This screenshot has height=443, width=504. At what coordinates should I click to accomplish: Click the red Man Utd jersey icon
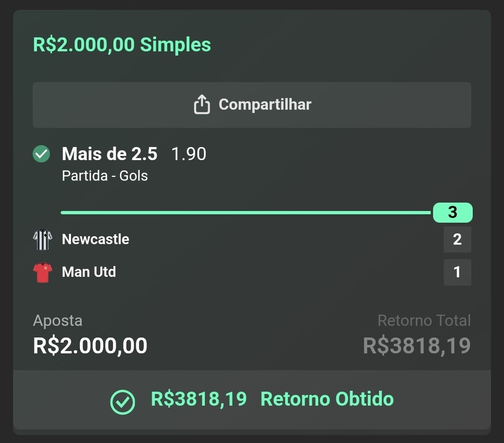pos(42,272)
